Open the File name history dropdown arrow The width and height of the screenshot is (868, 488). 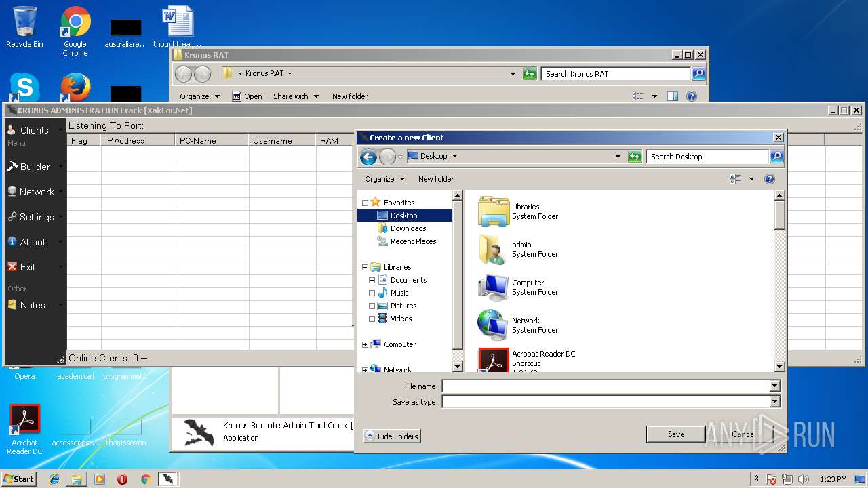[775, 386]
